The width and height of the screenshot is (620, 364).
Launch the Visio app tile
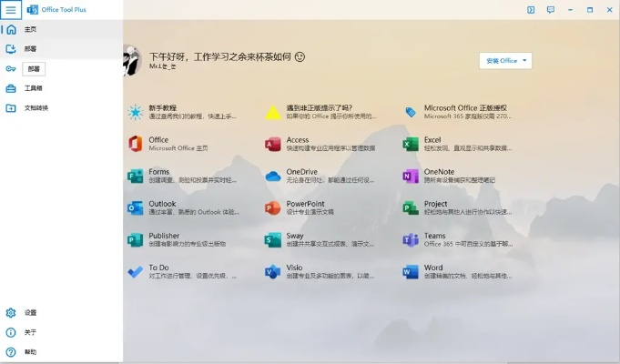pos(320,272)
